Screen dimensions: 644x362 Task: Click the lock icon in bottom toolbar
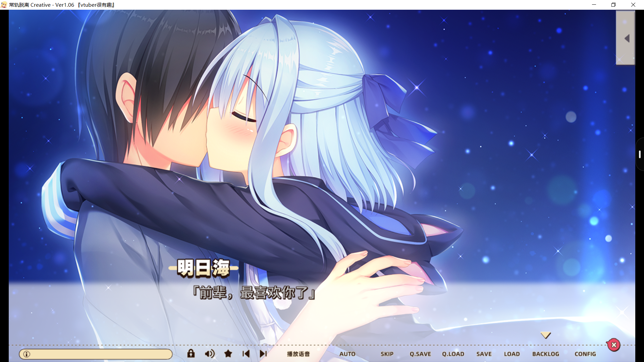[191, 354]
